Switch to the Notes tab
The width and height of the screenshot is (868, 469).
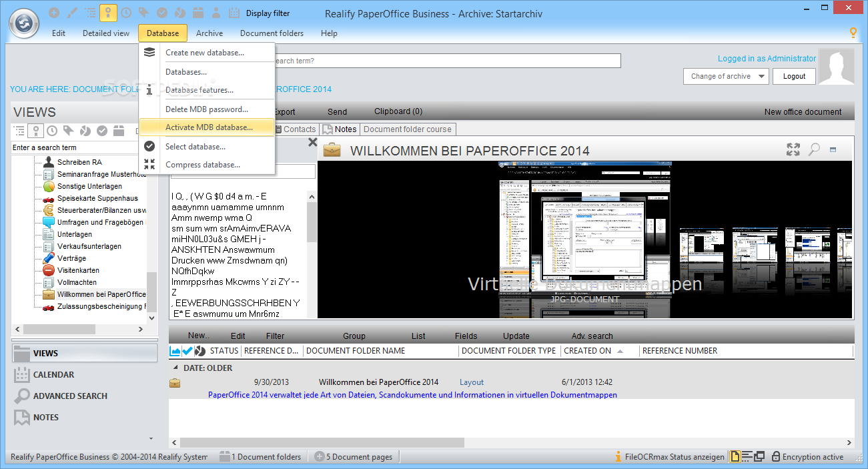[340, 129]
